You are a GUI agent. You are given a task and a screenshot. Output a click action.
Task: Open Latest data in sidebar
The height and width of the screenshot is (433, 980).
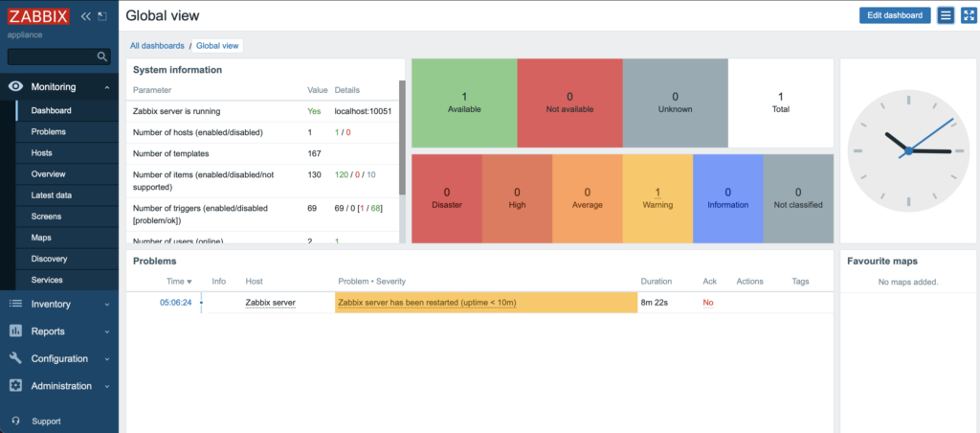click(x=51, y=194)
